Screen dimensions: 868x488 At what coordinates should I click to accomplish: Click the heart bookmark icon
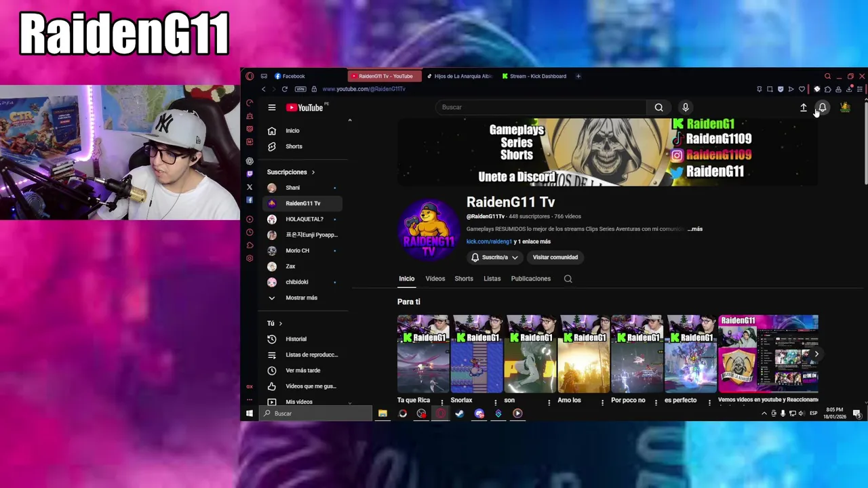(x=802, y=89)
